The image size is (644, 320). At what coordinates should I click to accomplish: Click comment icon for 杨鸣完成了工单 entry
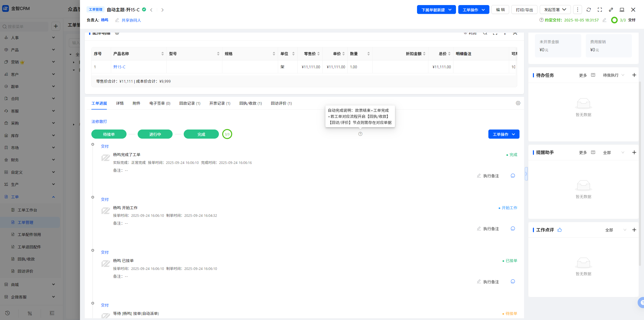[513, 176]
